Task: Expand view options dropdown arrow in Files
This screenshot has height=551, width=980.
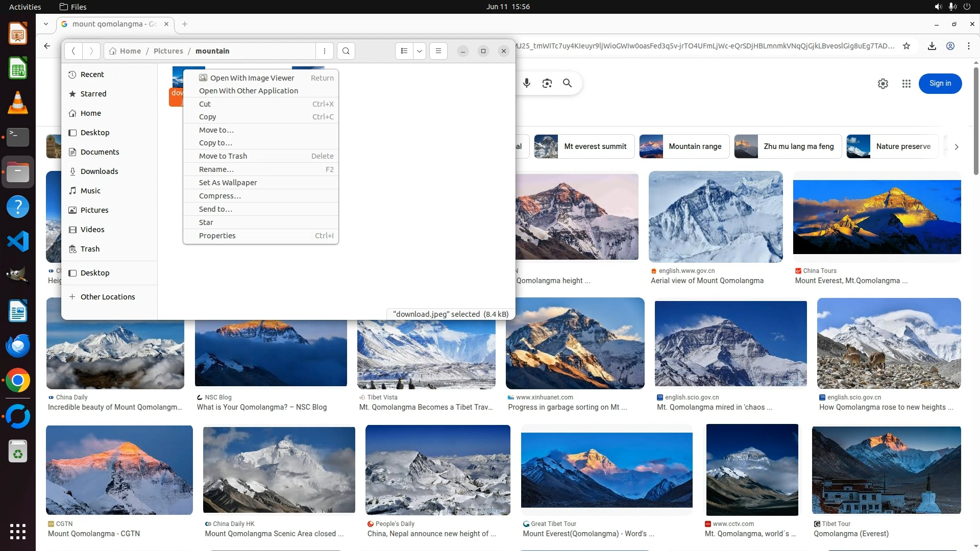Action: click(x=420, y=51)
